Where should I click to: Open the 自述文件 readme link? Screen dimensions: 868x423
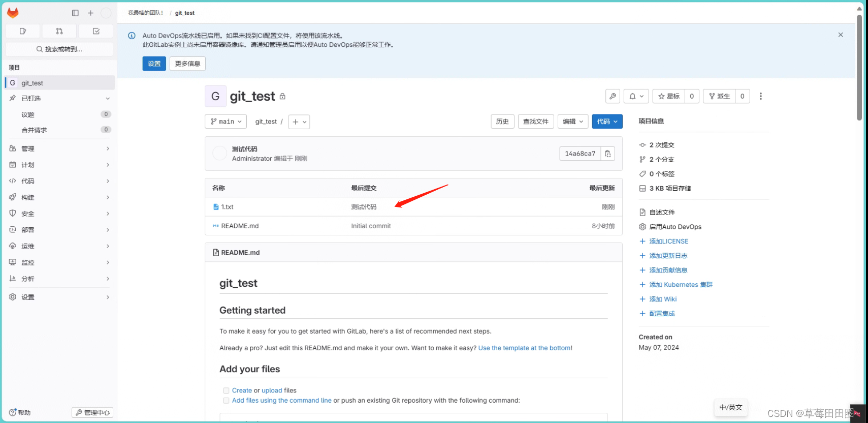click(x=662, y=212)
